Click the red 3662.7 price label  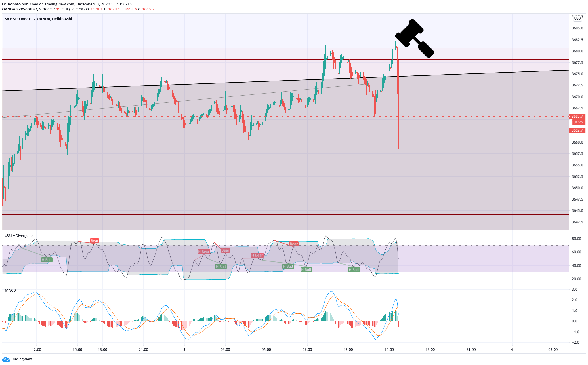coord(577,130)
